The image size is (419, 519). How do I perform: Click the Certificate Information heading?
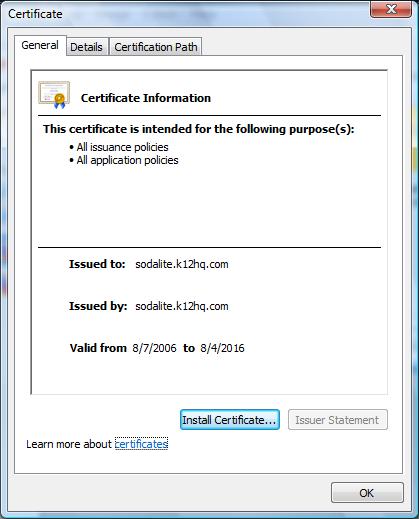coord(146,98)
